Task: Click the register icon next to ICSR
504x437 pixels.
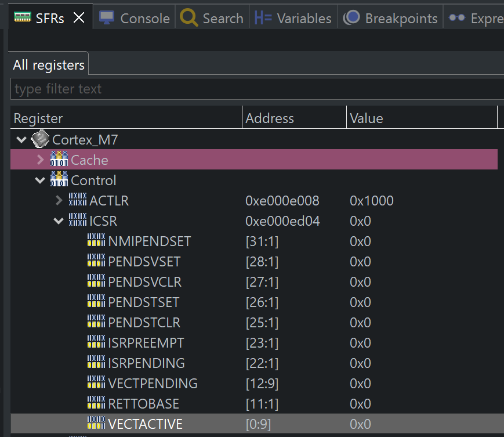Action: 77,221
